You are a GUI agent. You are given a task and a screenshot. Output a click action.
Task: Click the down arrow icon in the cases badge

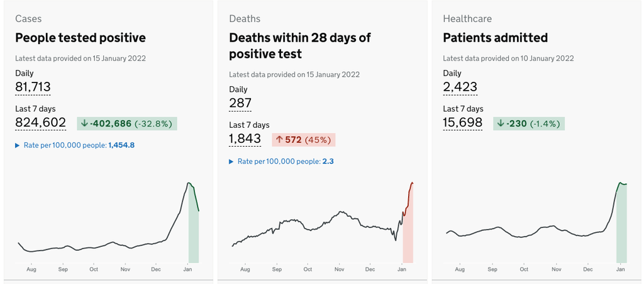point(84,123)
